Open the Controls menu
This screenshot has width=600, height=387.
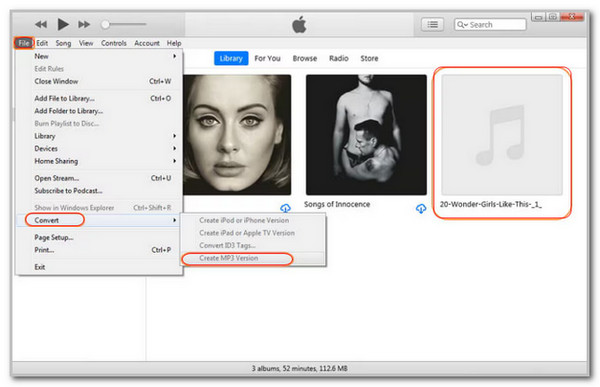coord(114,43)
